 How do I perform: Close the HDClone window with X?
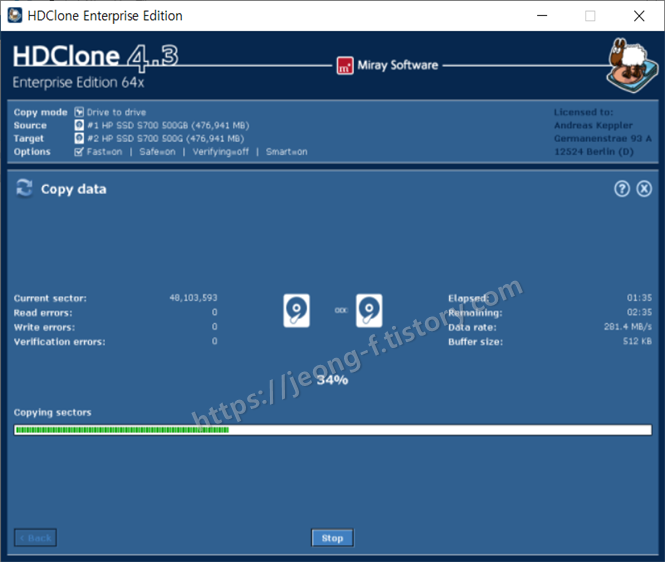pos(639,16)
